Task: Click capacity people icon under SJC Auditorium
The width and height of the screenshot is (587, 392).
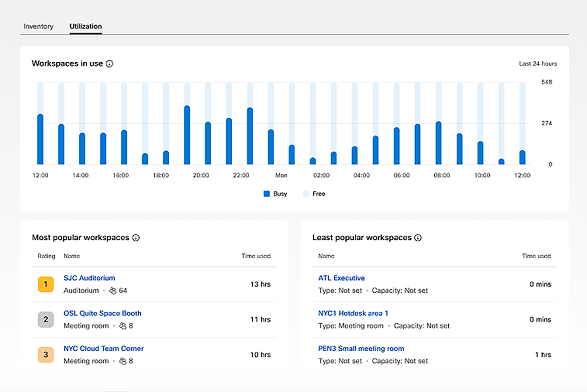Action: click(x=113, y=291)
